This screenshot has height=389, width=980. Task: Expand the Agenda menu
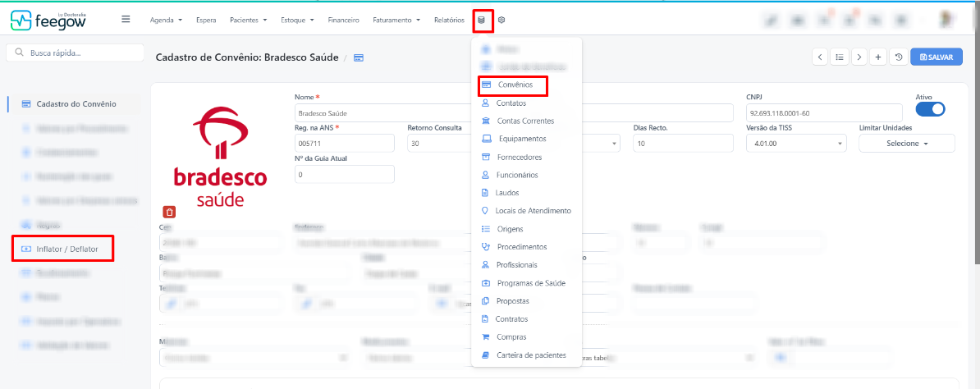(166, 20)
